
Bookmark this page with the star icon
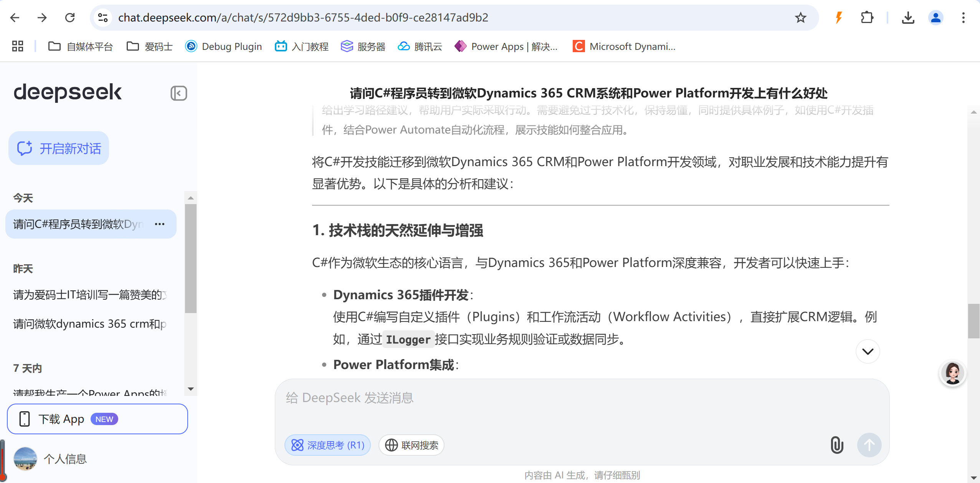click(x=800, y=18)
